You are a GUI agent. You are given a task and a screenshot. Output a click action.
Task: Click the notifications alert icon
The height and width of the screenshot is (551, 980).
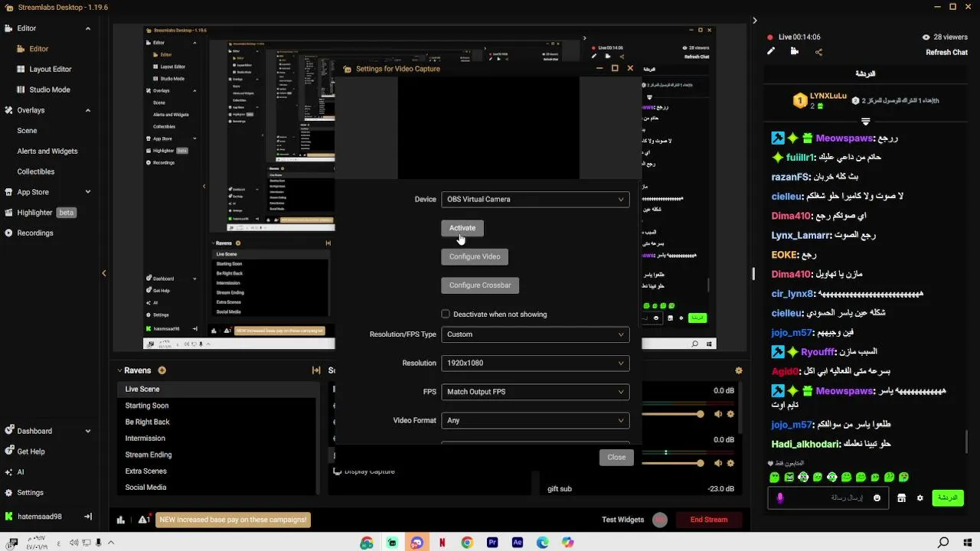[x=143, y=520]
